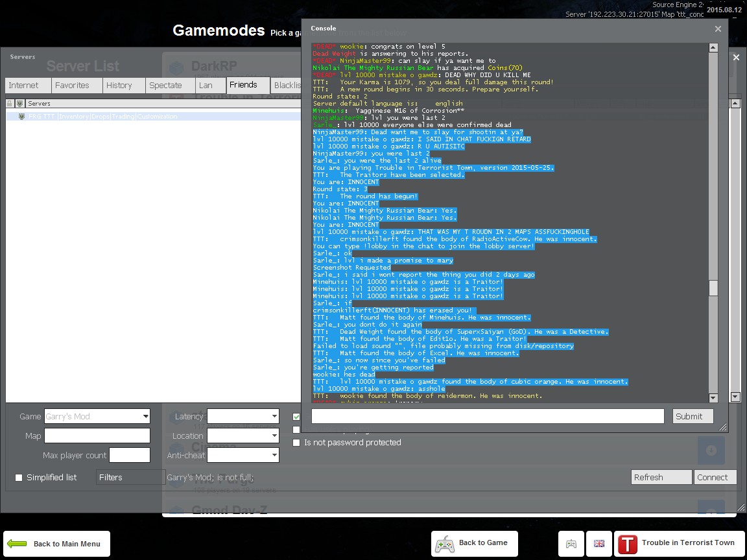Select the FRG TTT server row
The image size is (747, 560).
tap(154, 117)
